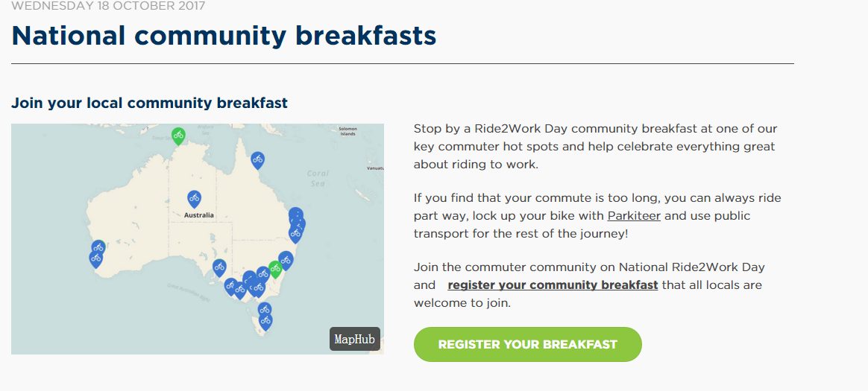Open the MapHub attribution badge
This screenshot has height=391, width=868.
click(x=355, y=339)
